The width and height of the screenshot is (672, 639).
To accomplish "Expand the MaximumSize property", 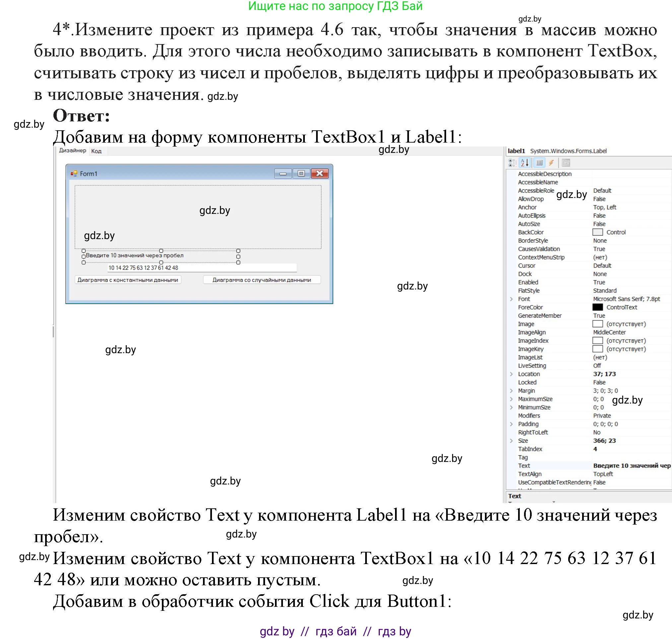I will (511, 399).
